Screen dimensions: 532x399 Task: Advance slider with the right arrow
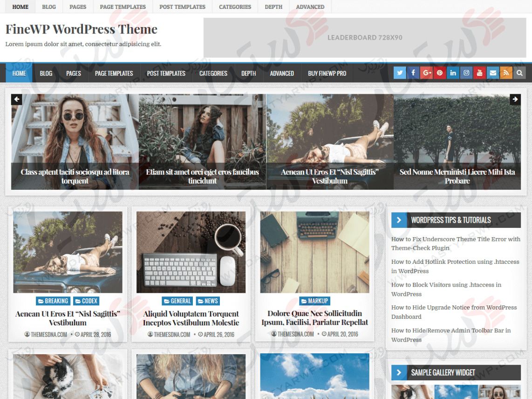515,99
